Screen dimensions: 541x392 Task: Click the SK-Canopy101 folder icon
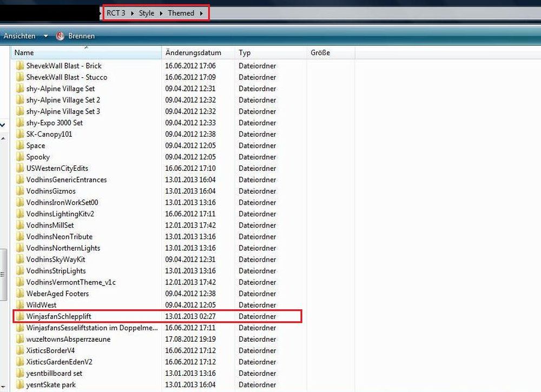tap(20, 134)
